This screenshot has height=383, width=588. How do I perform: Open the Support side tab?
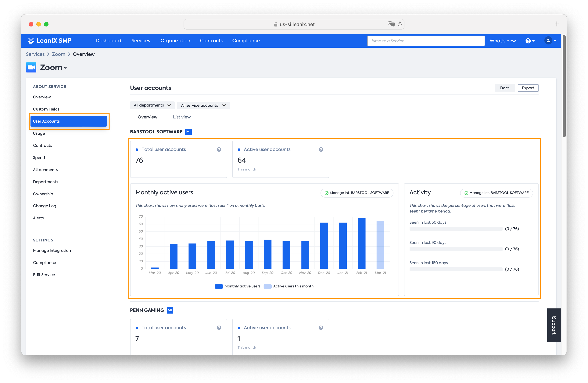pos(554,325)
